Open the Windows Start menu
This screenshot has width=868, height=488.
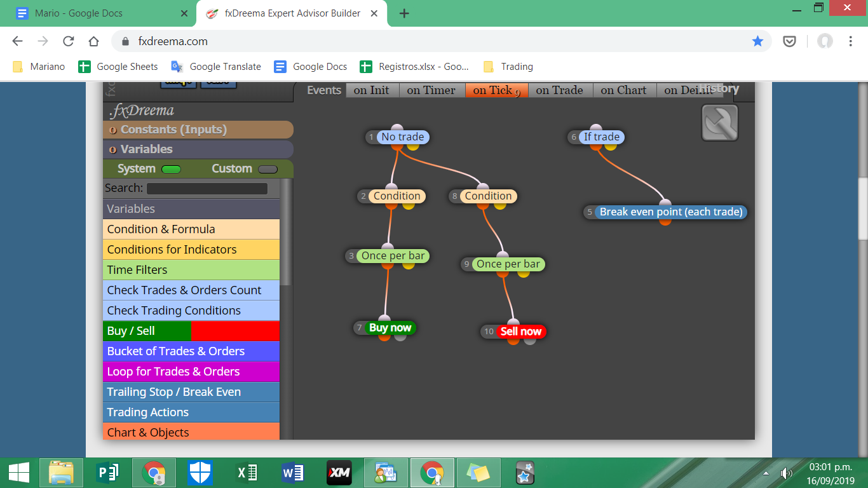[18, 473]
